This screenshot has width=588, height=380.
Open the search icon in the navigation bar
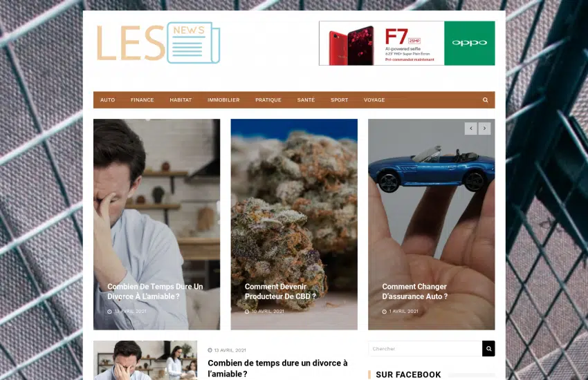(x=485, y=100)
